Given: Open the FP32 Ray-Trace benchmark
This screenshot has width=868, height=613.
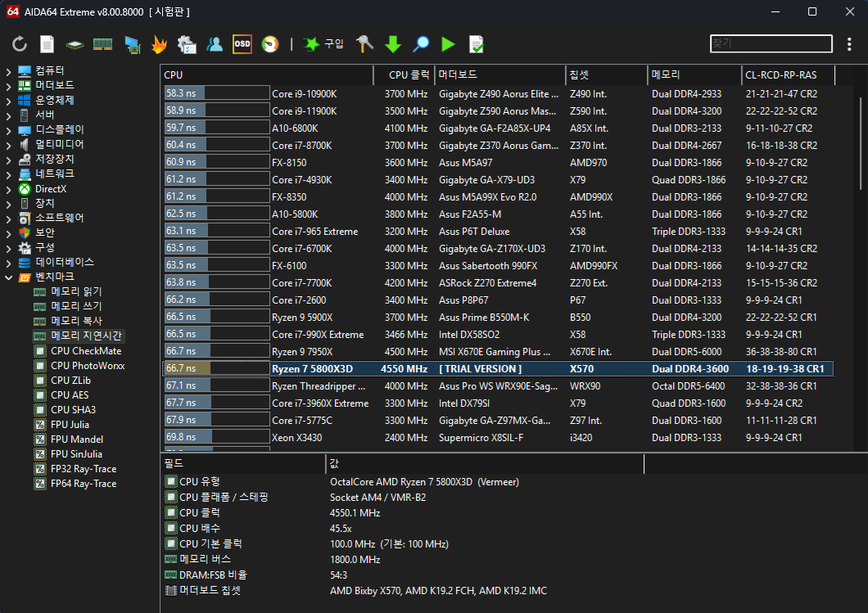Looking at the screenshot, I should [84, 469].
